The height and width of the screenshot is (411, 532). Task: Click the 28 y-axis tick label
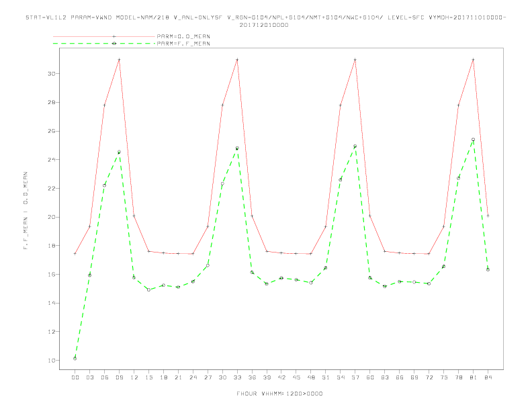[51, 102]
